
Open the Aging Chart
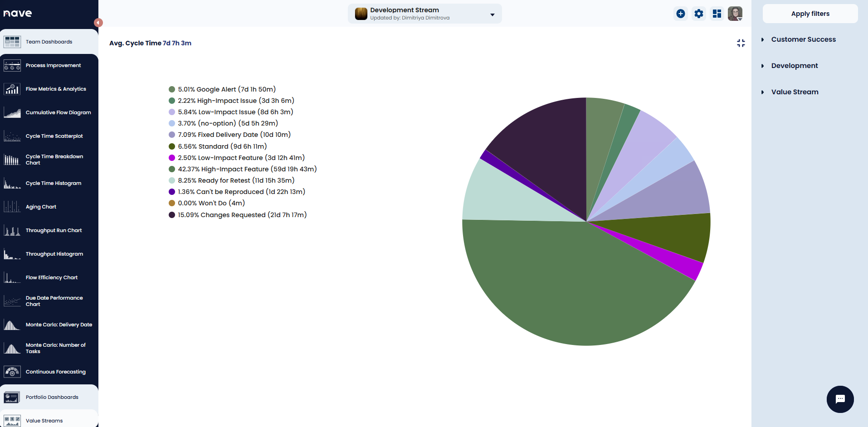[x=41, y=206]
